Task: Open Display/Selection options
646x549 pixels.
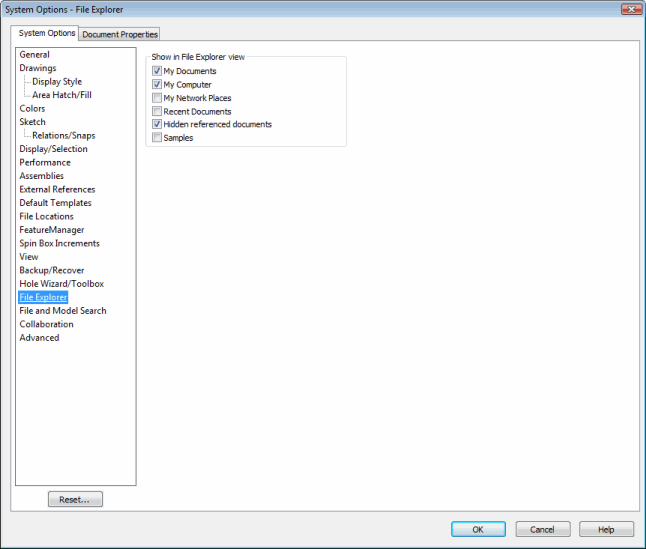Action: click(x=54, y=149)
